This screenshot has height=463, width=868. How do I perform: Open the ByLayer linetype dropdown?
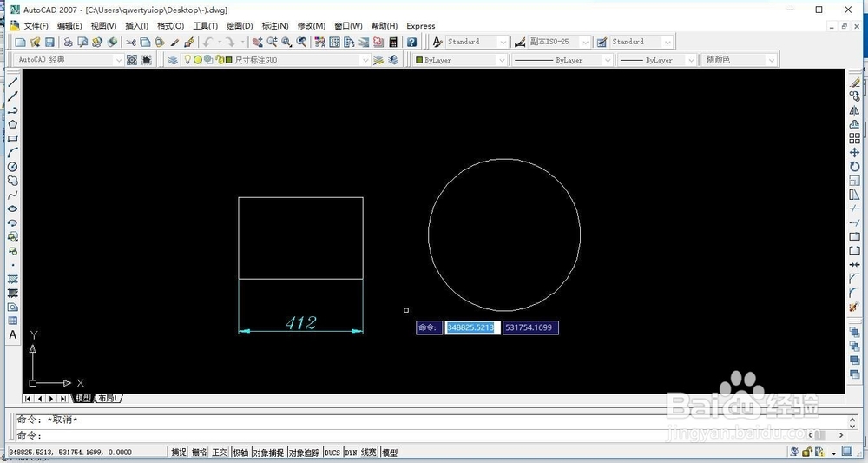click(608, 60)
